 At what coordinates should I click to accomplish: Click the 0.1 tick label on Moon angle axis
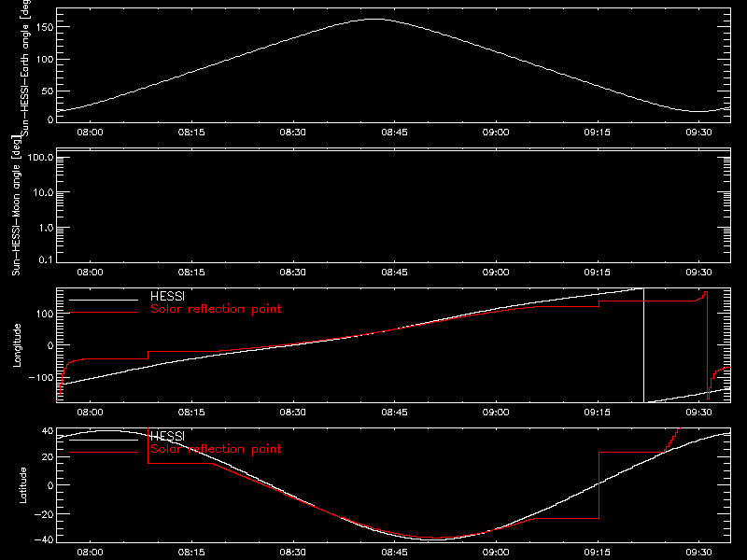[46, 259]
